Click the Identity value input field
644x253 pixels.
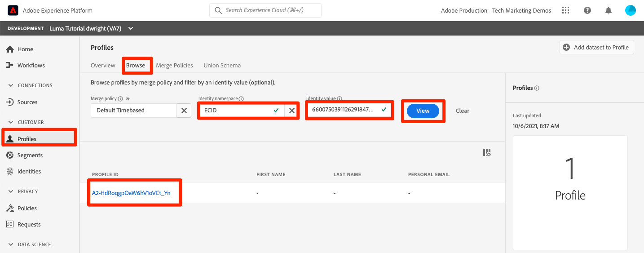click(348, 110)
